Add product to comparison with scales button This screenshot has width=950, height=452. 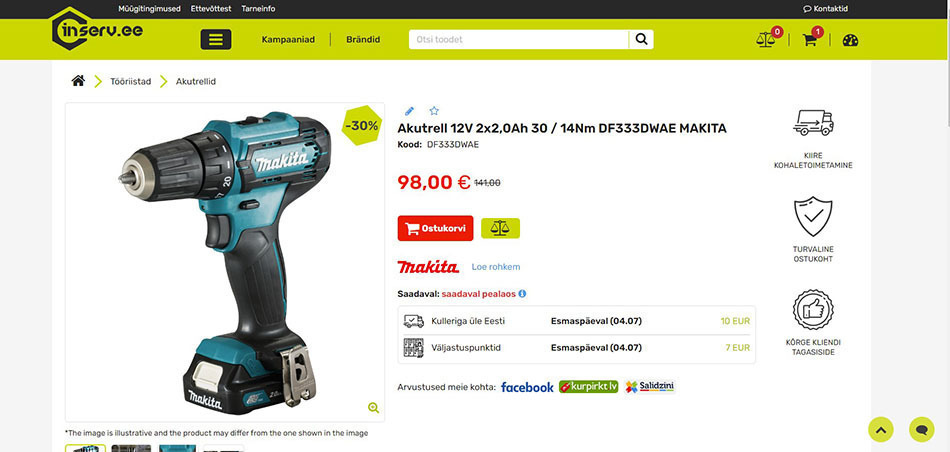coord(500,228)
